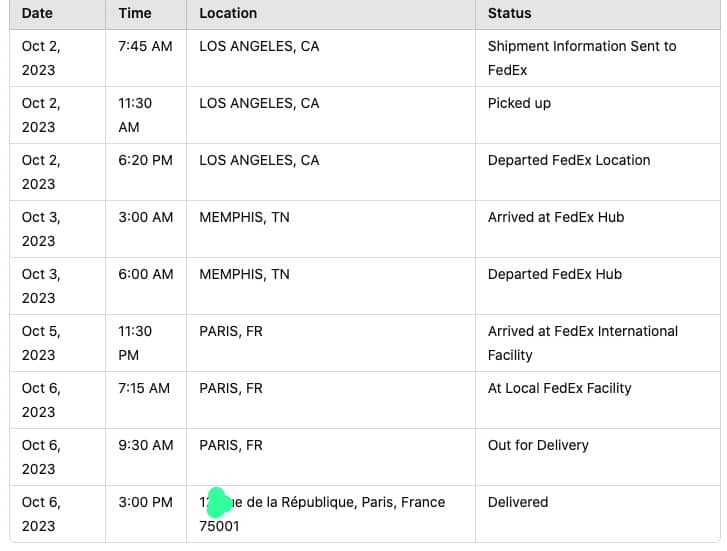Click the 7:45 AM time cell
727x551 pixels.
[145, 46]
